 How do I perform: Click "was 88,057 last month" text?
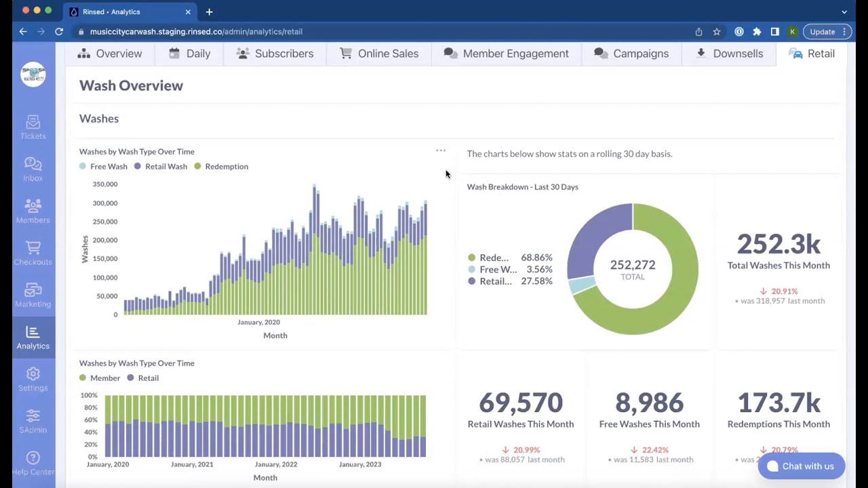tap(525, 460)
